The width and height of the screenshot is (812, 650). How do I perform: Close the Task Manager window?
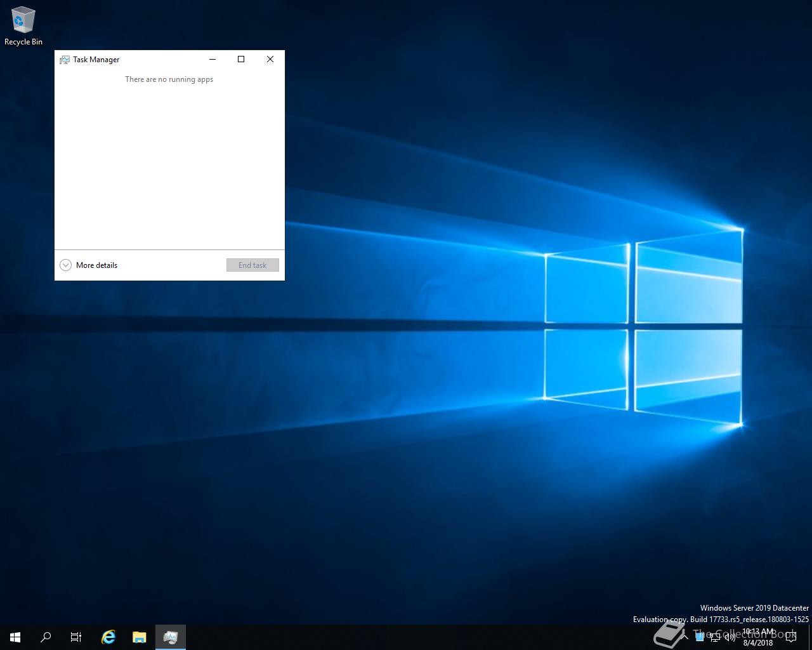270,59
